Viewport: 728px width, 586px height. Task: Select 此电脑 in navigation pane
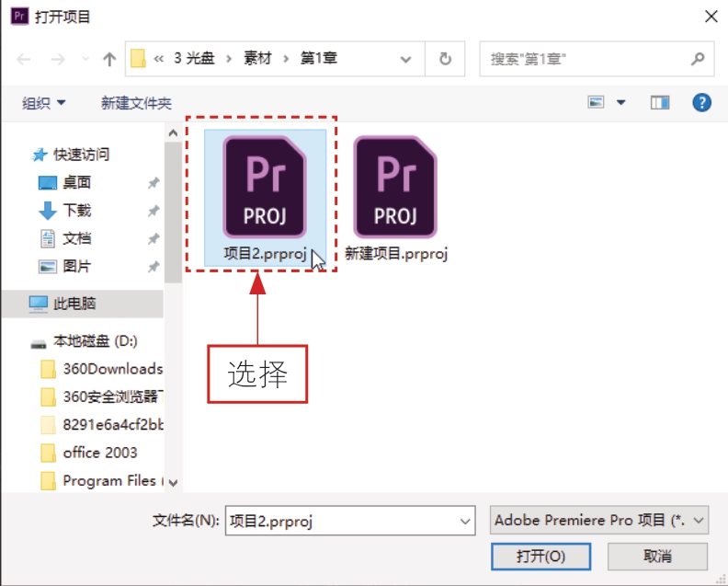tap(82, 304)
